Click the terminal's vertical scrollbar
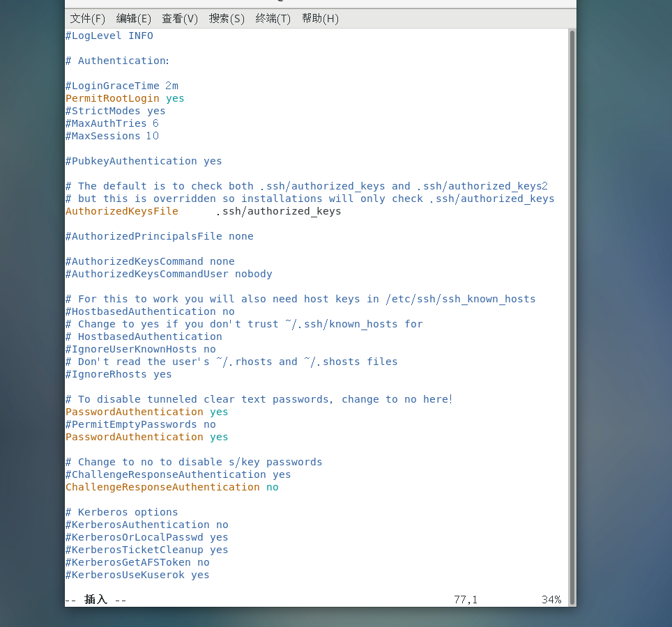Image resolution: width=672 pixels, height=627 pixels. click(x=572, y=313)
